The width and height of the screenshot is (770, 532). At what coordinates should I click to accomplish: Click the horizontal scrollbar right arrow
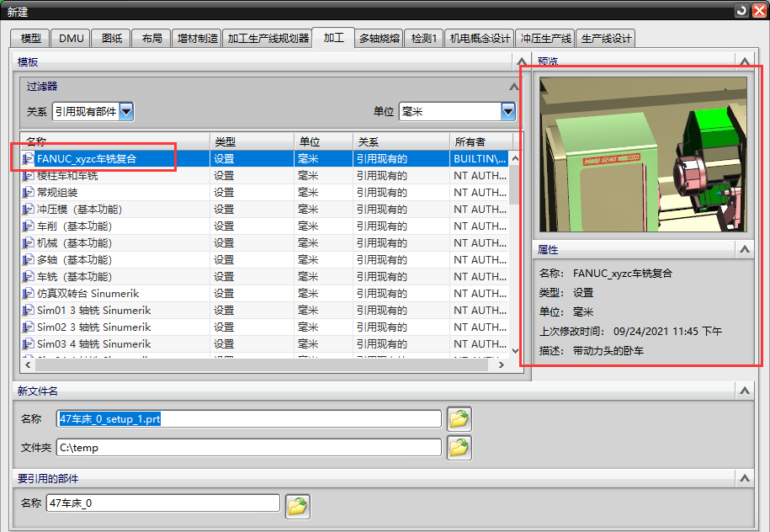pos(501,364)
